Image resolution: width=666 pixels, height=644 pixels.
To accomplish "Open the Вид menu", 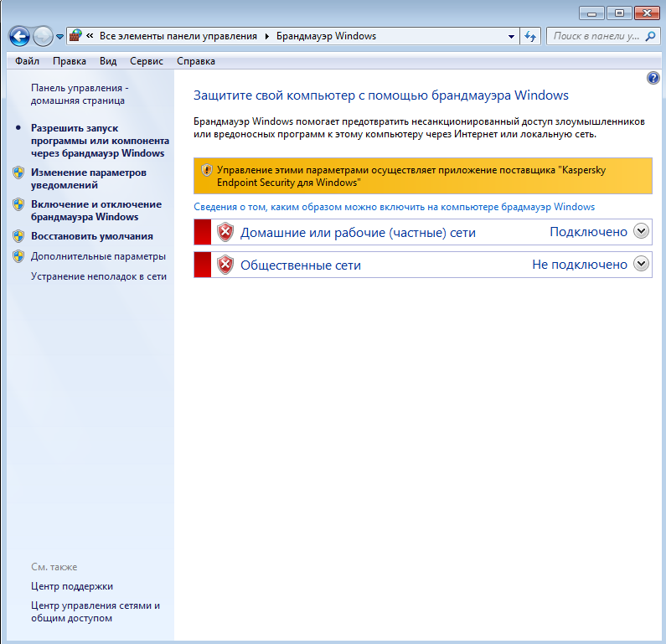I will click(108, 61).
